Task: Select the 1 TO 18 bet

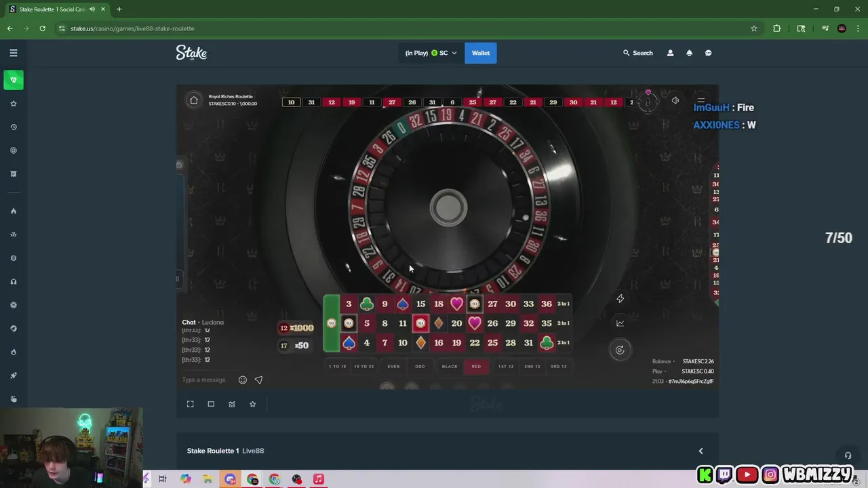Action: (x=338, y=367)
